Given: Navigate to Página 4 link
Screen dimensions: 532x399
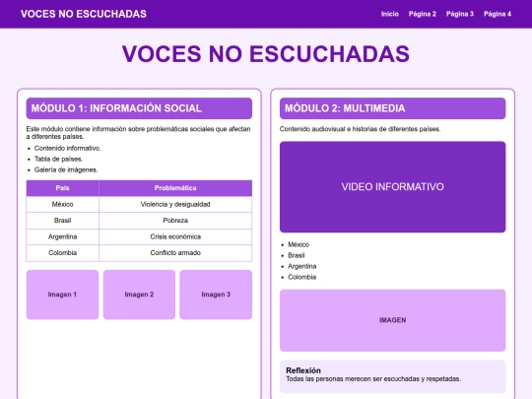Looking at the screenshot, I should (498, 14).
